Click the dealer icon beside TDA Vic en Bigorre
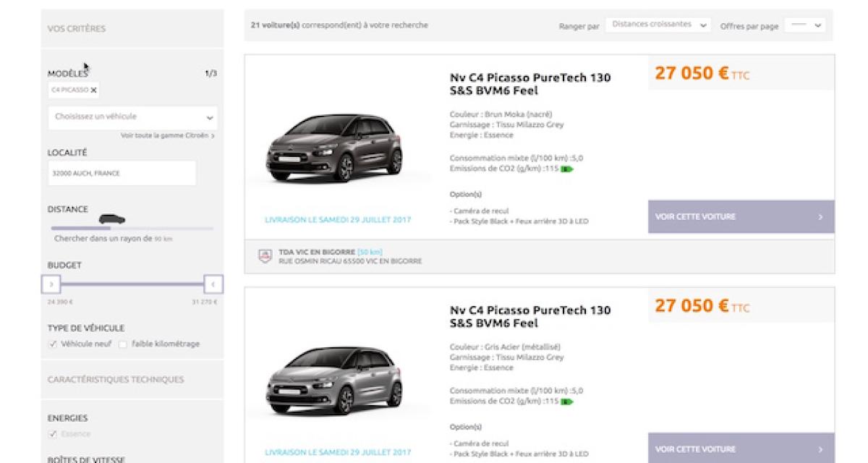This screenshot has width=868, height=463. [x=265, y=256]
